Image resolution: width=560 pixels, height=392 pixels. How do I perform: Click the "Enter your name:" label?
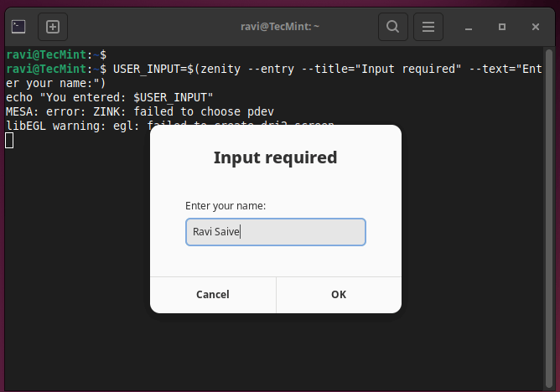point(226,205)
